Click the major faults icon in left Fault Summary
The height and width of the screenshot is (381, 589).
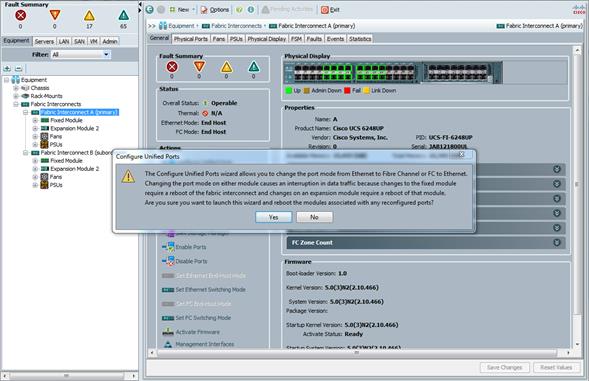coord(55,15)
